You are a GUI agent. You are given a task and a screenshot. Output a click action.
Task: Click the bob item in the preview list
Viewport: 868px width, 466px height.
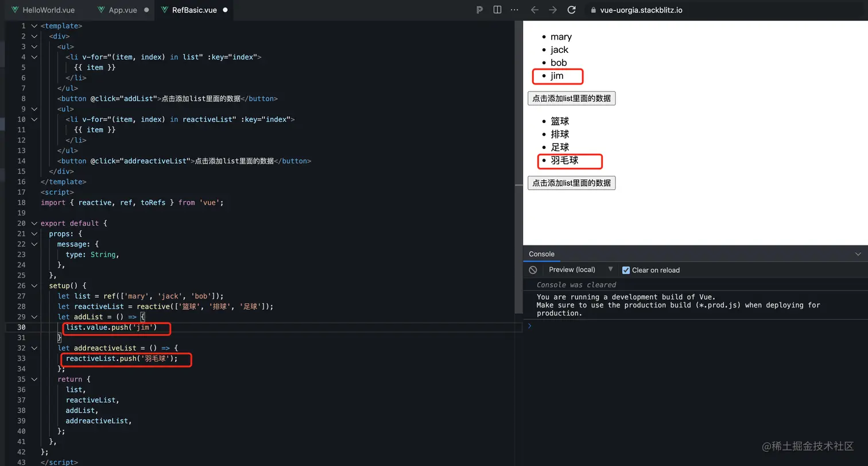tap(559, 63)
